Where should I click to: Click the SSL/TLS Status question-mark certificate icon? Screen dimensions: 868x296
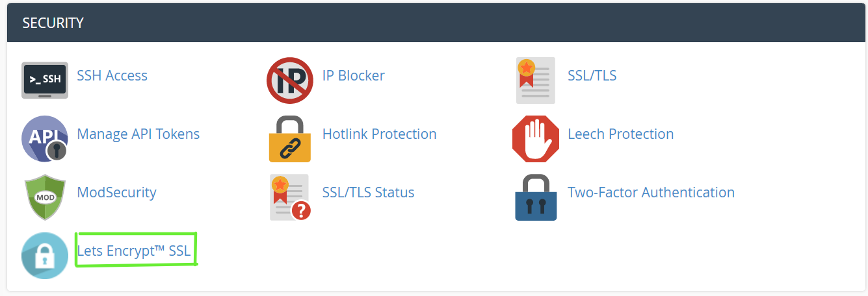pyautogui.click(x=290, y=197)
